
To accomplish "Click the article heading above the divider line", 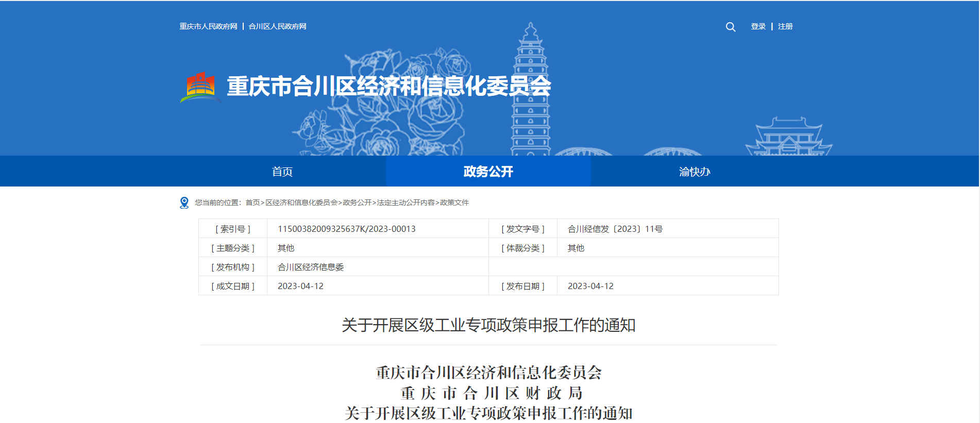I will (488, 325).
